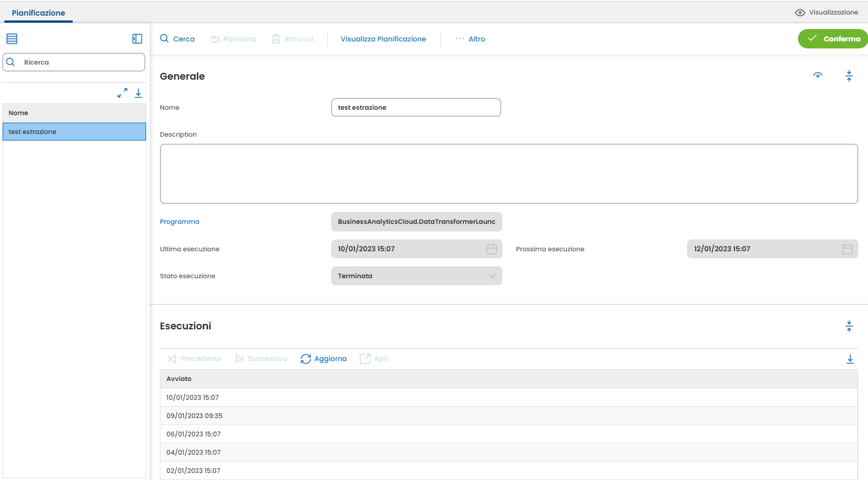Image resolution: width=868 pixels, height=480 pixels.
Task: Open the calendar icon for Prossima esecuzione
Action: point(847,249)
